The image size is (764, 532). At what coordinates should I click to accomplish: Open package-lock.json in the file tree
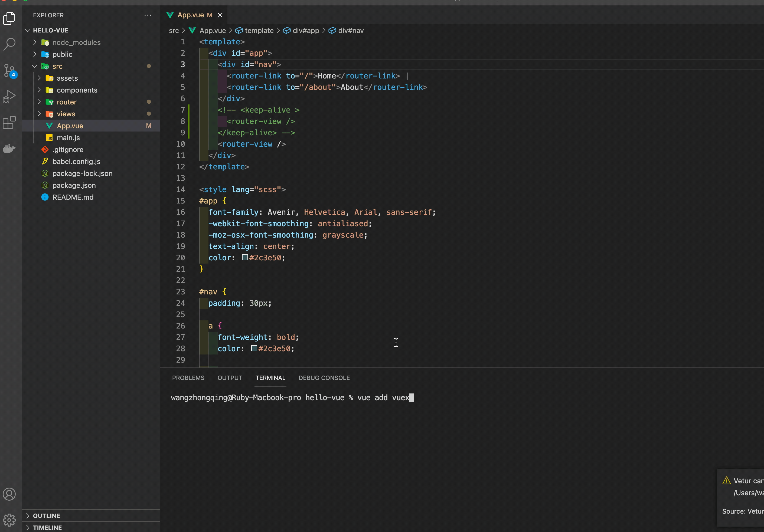91,173
